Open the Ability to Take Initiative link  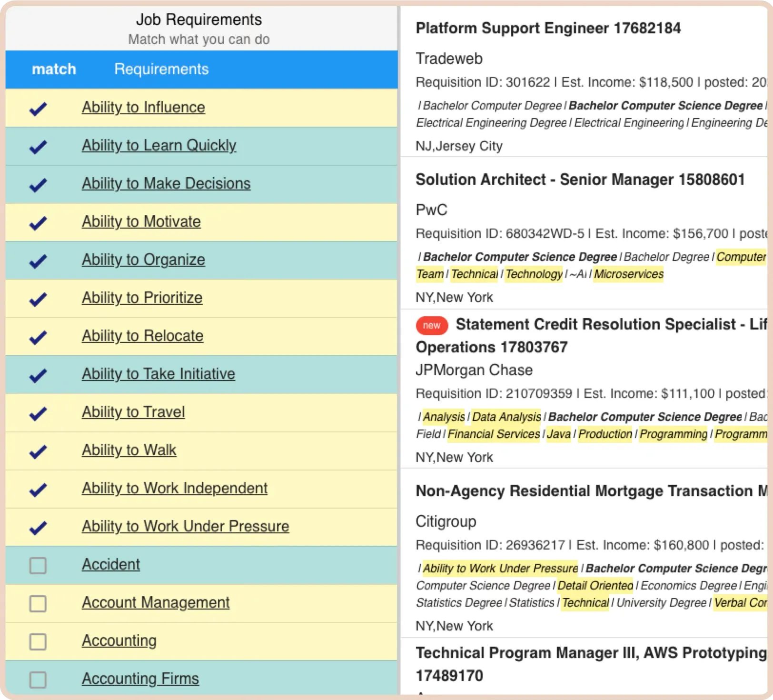pos(159,374)
